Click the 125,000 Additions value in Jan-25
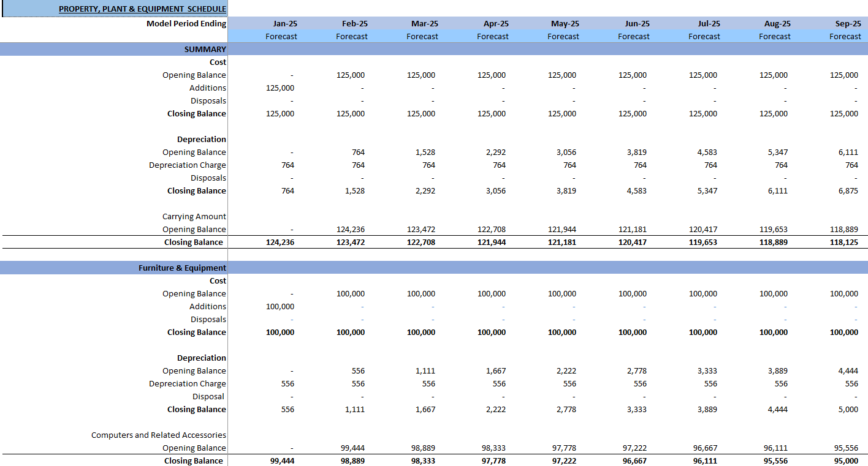 [281, 88]
